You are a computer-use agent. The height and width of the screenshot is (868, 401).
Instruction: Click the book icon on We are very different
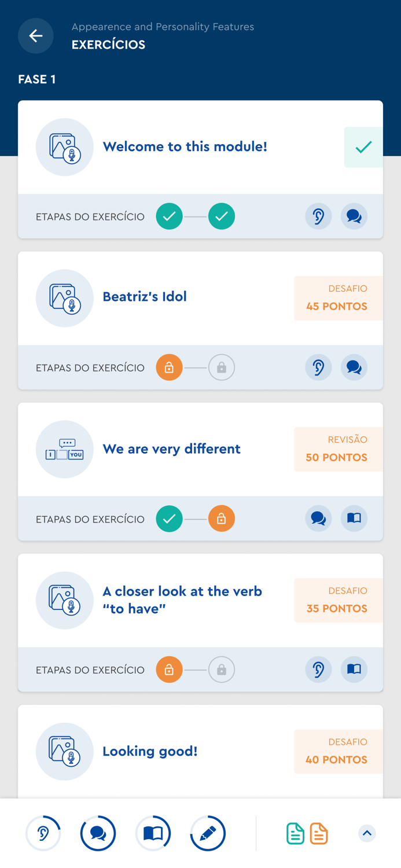[354, 518]
